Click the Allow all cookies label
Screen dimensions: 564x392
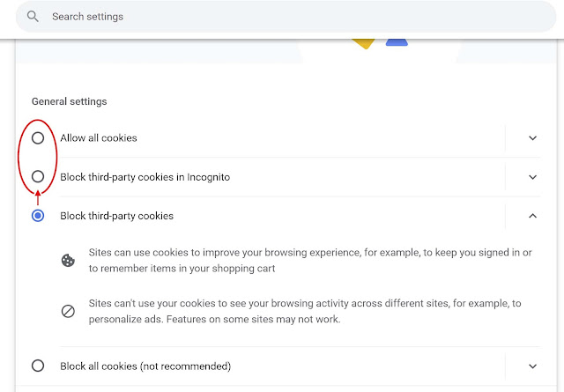pyautogui.click(x=99, y=138)
